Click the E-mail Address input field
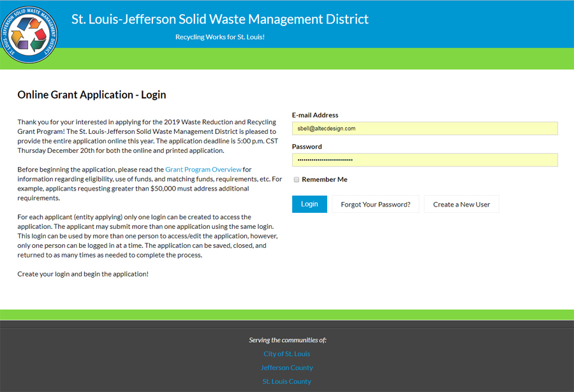 [425, 129]
